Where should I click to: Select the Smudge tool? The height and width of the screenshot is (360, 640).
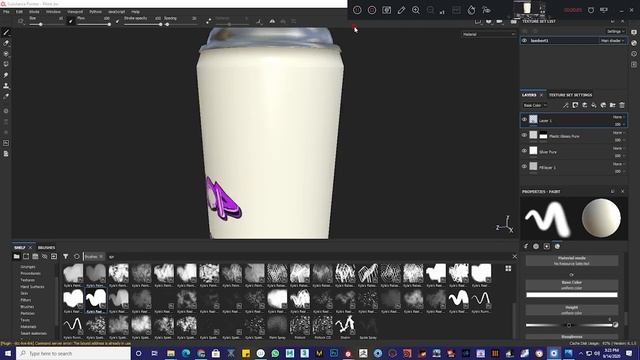point(6,75)
